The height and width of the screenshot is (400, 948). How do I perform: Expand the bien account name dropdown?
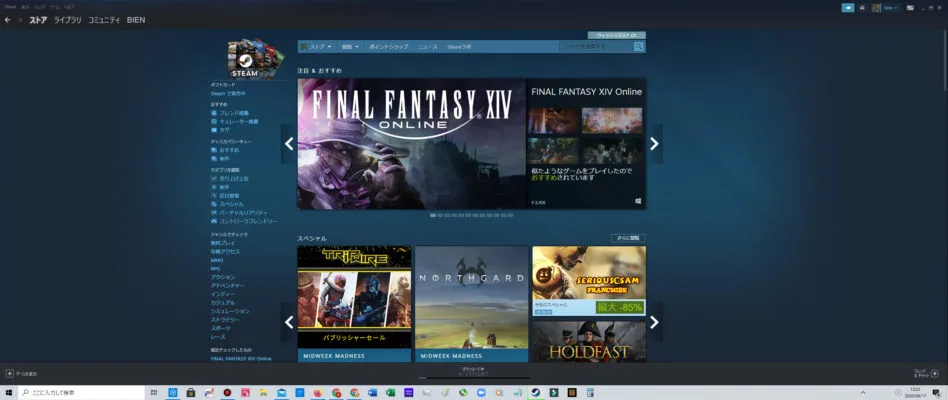point(890,7)
